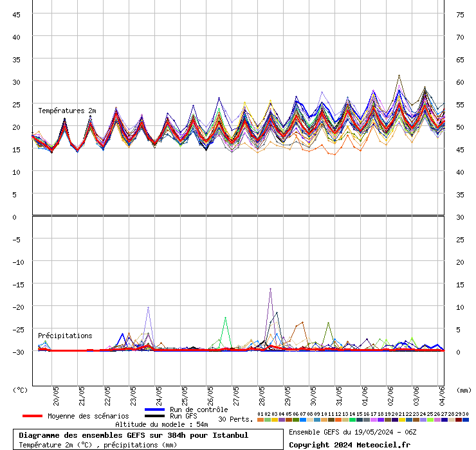Screen dimensions: 476x450
Task: Click the (°C) unit label on left axis
Action: tap(20, 390)
